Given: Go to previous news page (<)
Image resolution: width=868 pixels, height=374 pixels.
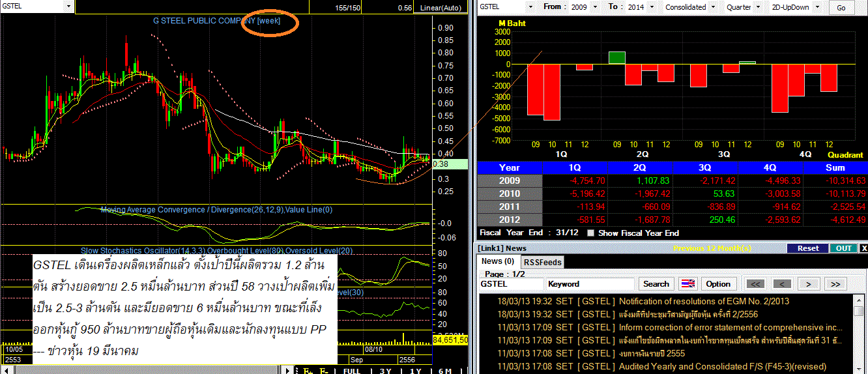Looking at the screenshot, I should pos(782,284).
